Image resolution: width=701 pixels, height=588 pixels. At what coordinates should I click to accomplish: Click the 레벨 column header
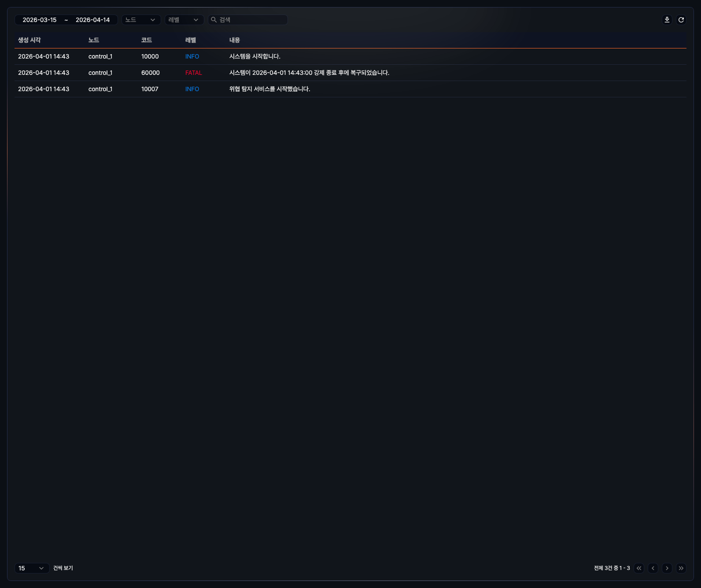[191, 40]
